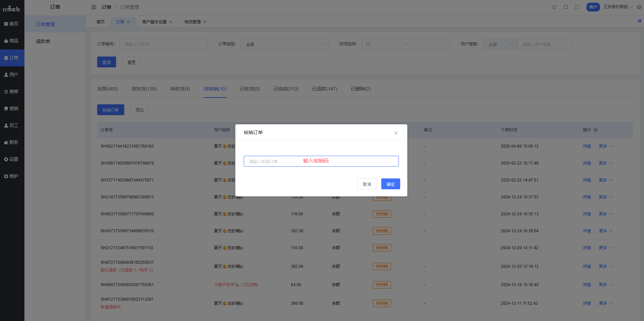Confirm with the 确定 button
This screenshot has height=321, width=644.
point(390,184)
